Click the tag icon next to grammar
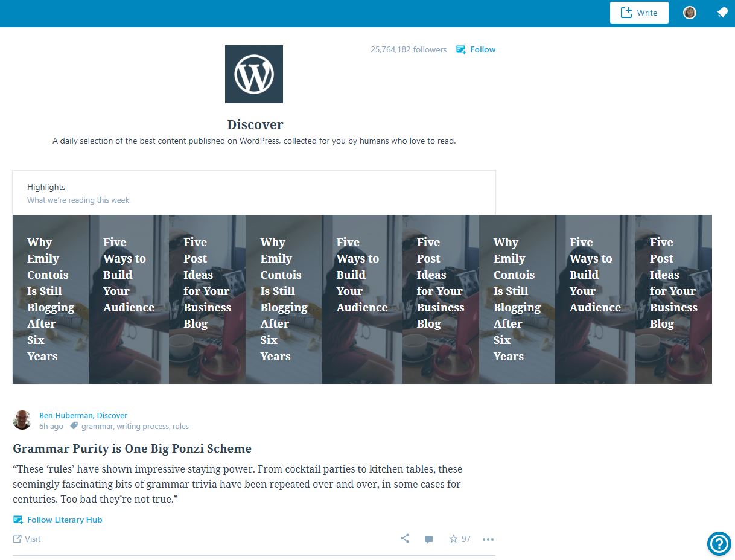Viewport: 735px width, 560px height. pyautogui.click(x=74, y=426)
